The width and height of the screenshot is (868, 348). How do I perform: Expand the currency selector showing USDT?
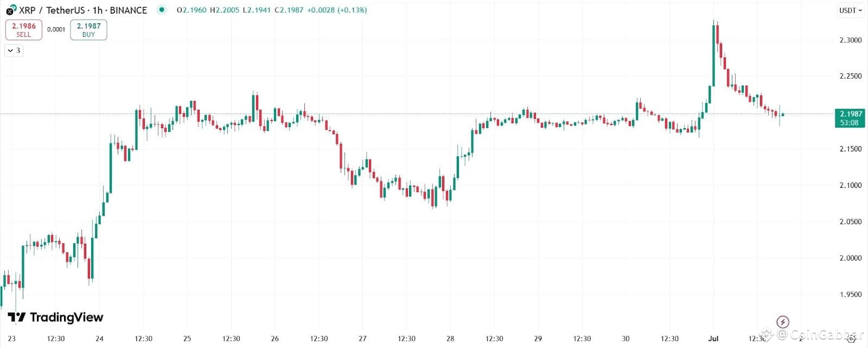tap(850, 10)
